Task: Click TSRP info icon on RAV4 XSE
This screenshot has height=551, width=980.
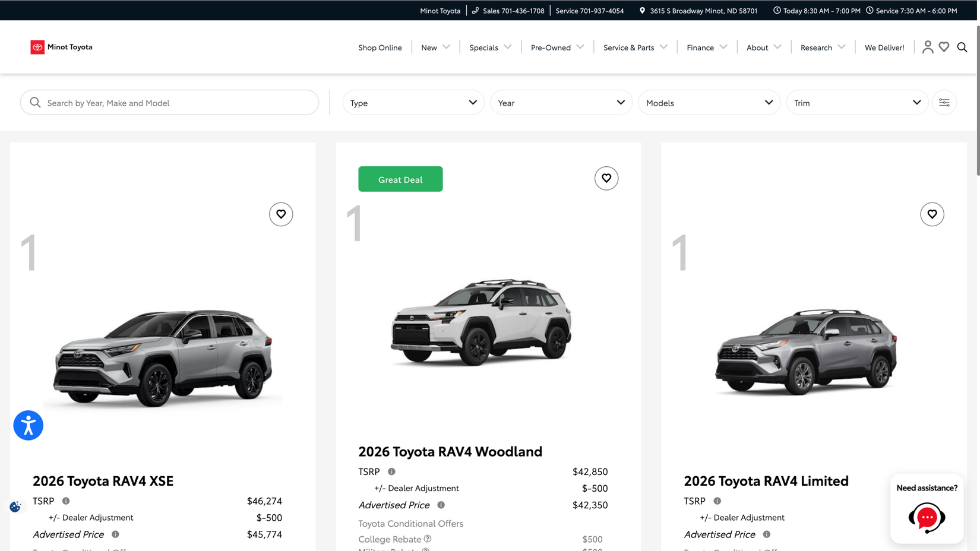Action: 66,501
